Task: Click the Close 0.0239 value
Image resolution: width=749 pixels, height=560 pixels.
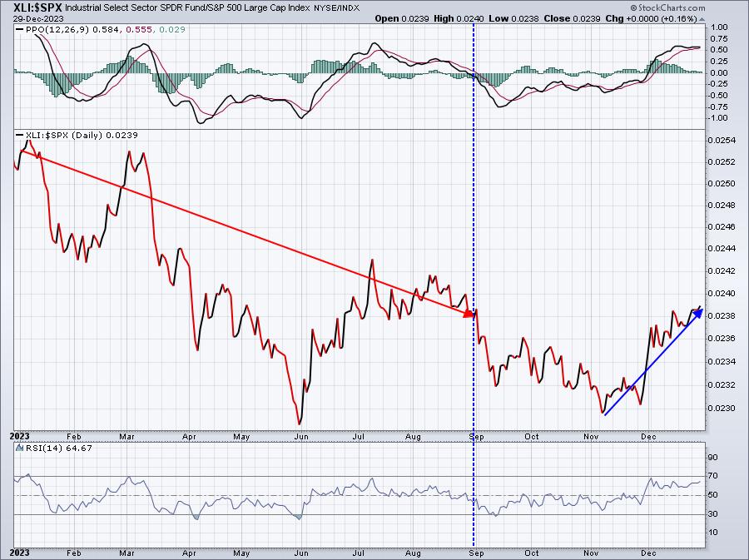Action: [572, 18]
